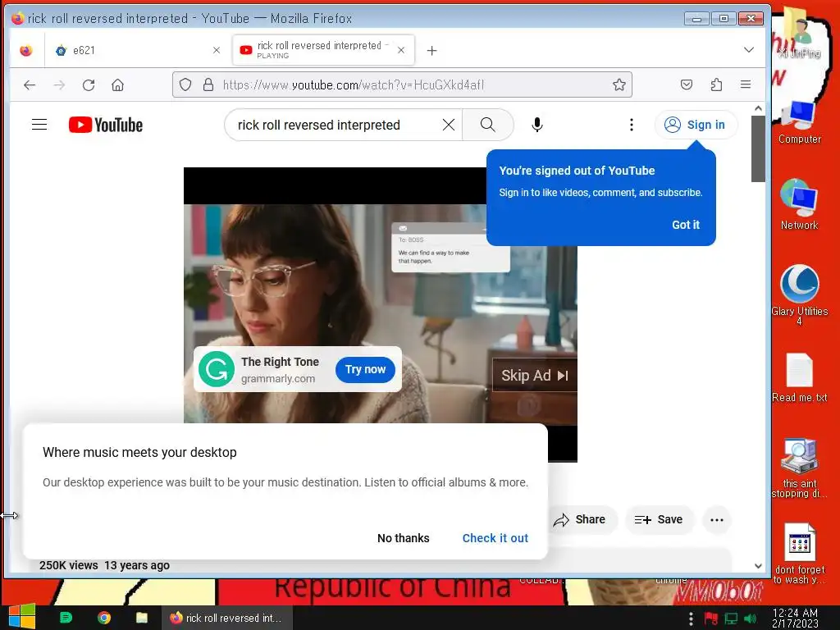Show hidden tray icons overflow
Screen dimensions: 840x630
point(691,619)
